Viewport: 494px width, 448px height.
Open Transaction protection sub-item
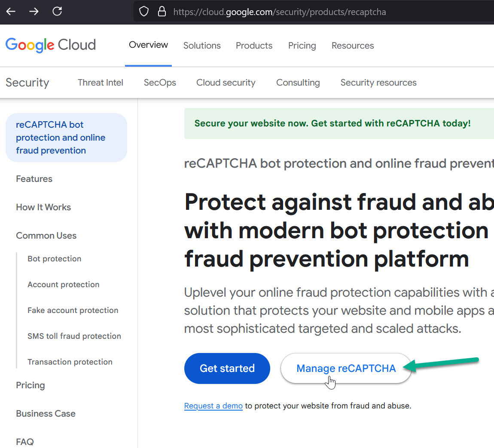tap(70, 362)
